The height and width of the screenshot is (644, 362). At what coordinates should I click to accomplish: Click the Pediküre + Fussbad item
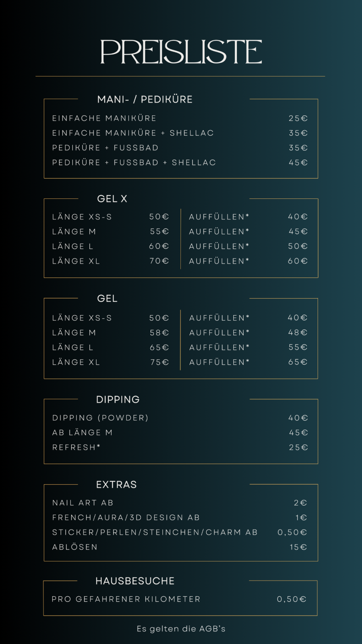click(105, 148)
